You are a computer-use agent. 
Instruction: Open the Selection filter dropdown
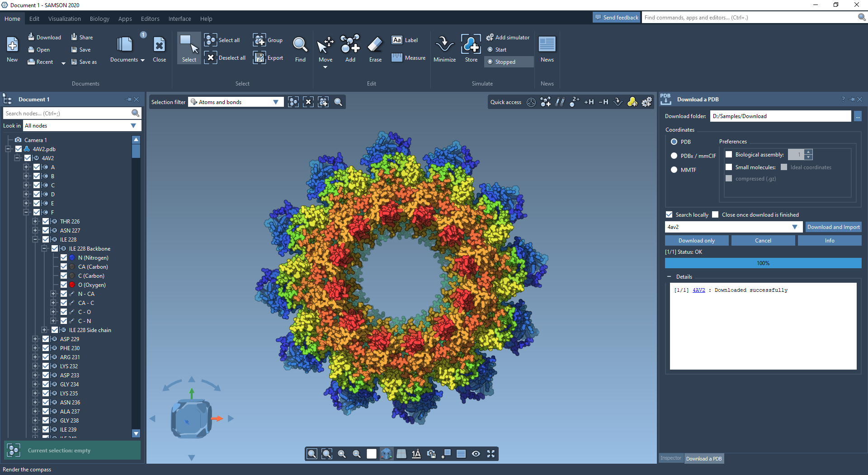[276, 102]
